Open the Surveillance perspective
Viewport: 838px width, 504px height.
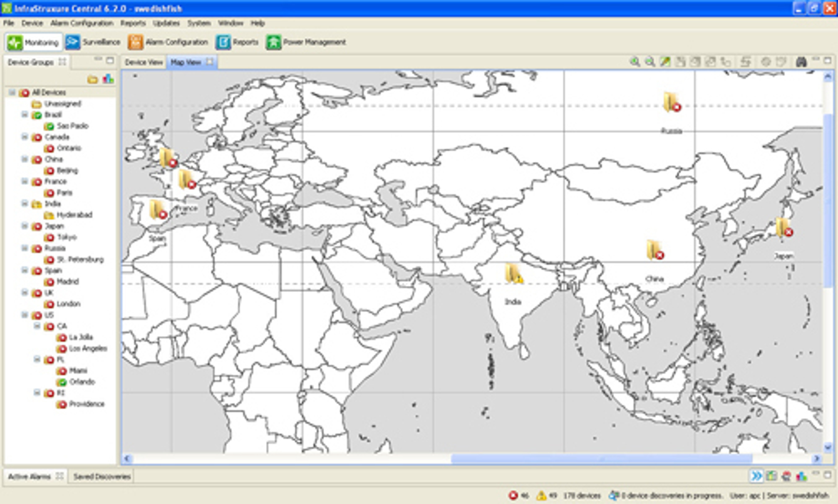tap(93, 42)
